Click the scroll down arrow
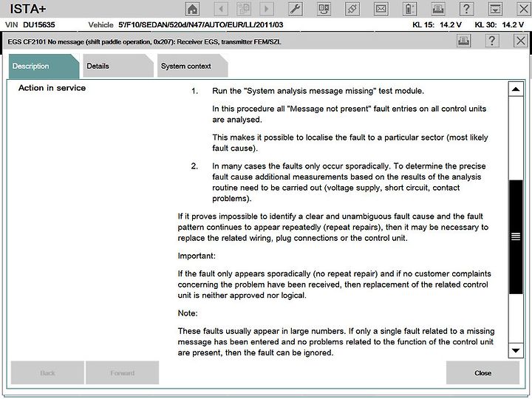This screenshot has width=532, height=399. (516, 350)
